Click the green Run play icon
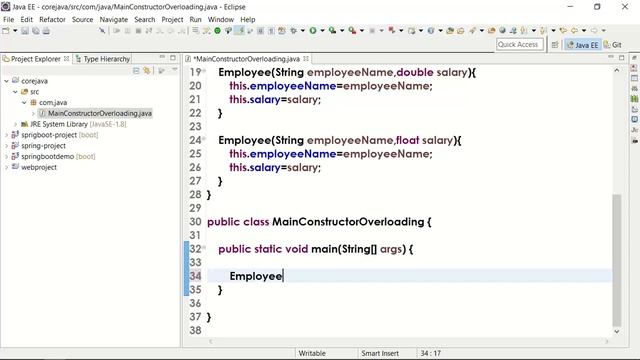 (x=313, y=31)
